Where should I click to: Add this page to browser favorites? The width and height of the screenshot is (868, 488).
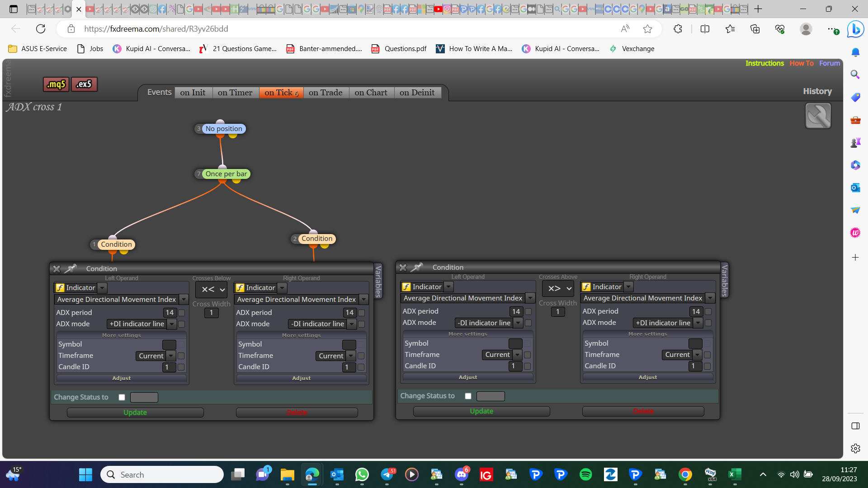click(647, 29)
